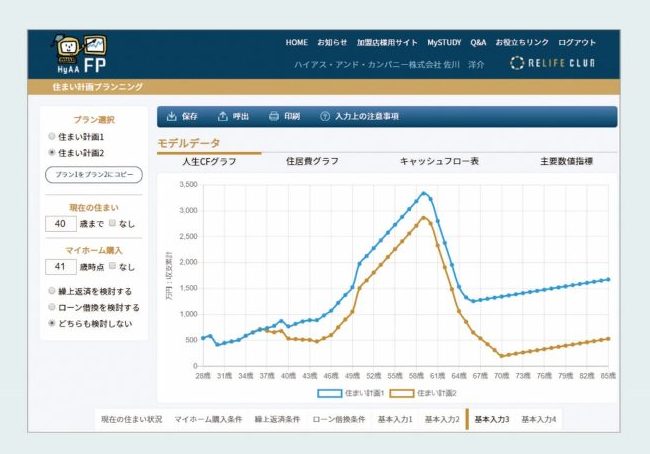Switch to 住居費グラフ tab
This screenshot has width=650, height=454.
pyautogui.click(x=312, y=160)
